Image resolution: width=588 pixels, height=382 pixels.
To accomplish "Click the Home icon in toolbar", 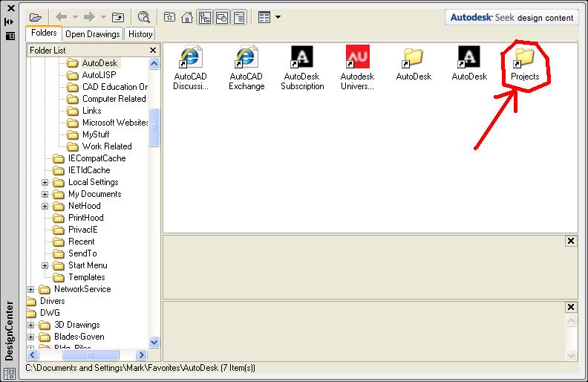I will tap(187, 17).
